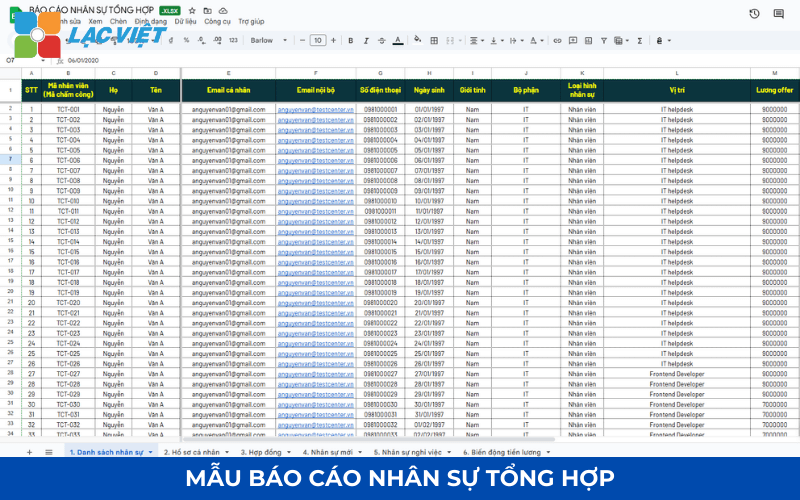Decrease font size with minus button
800x500 pixels.
tap(302, 40)
